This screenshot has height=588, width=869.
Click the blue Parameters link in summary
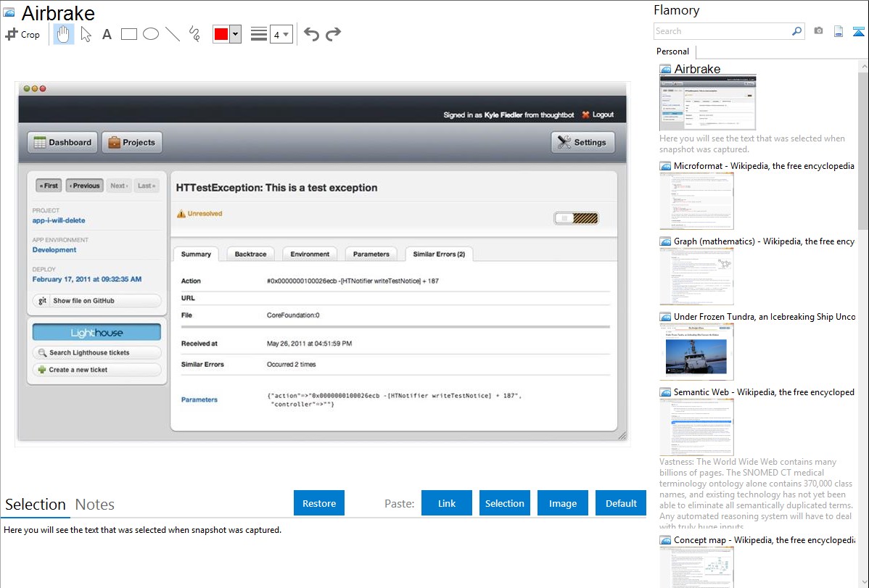tap(199, 399)
